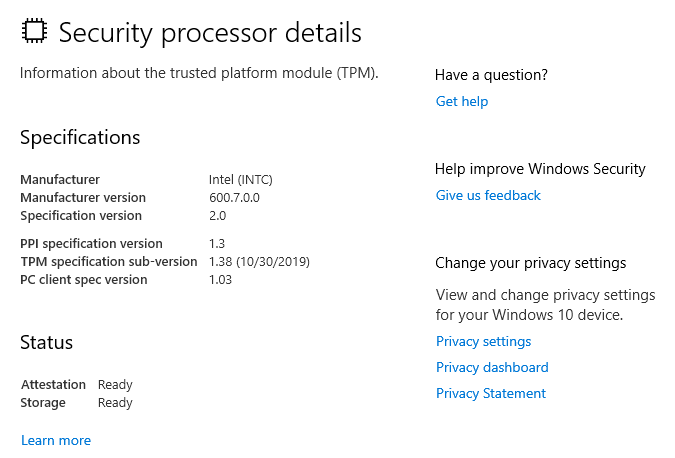Click the Give us feedback link
Screen dimensions: 675x458
click(x=488, y=195)
